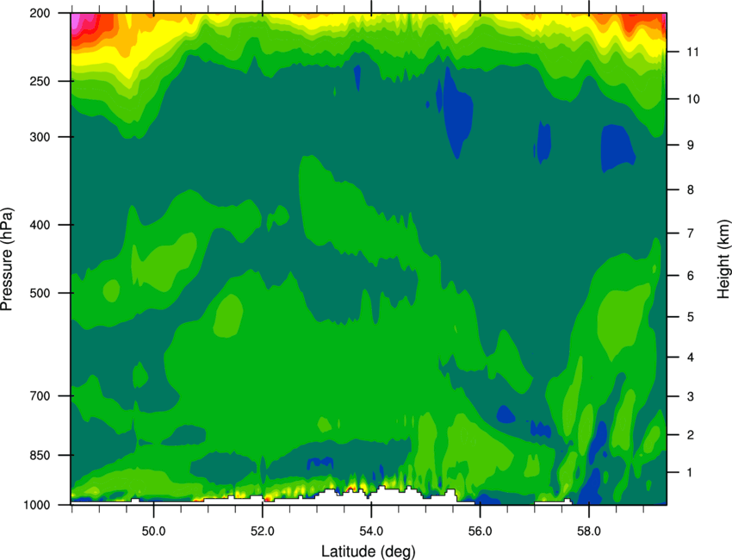The width and height of the screenshot is (732, 560).
Task: Pick the 2 km height label
Action: 691,435
